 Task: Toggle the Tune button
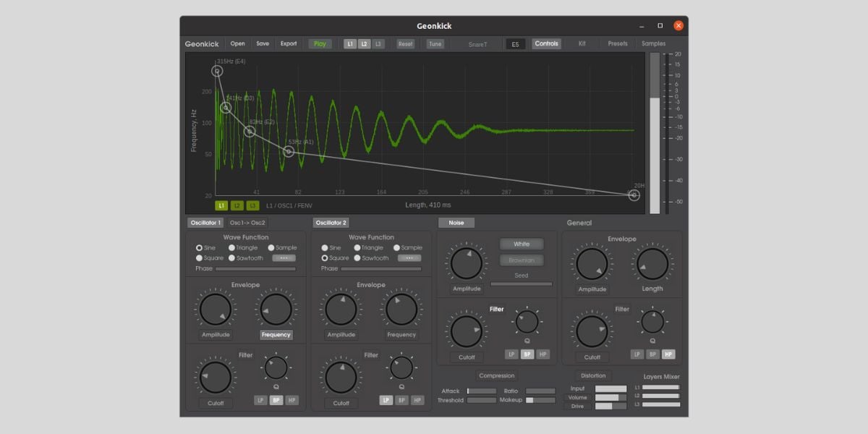pos(435,44)
